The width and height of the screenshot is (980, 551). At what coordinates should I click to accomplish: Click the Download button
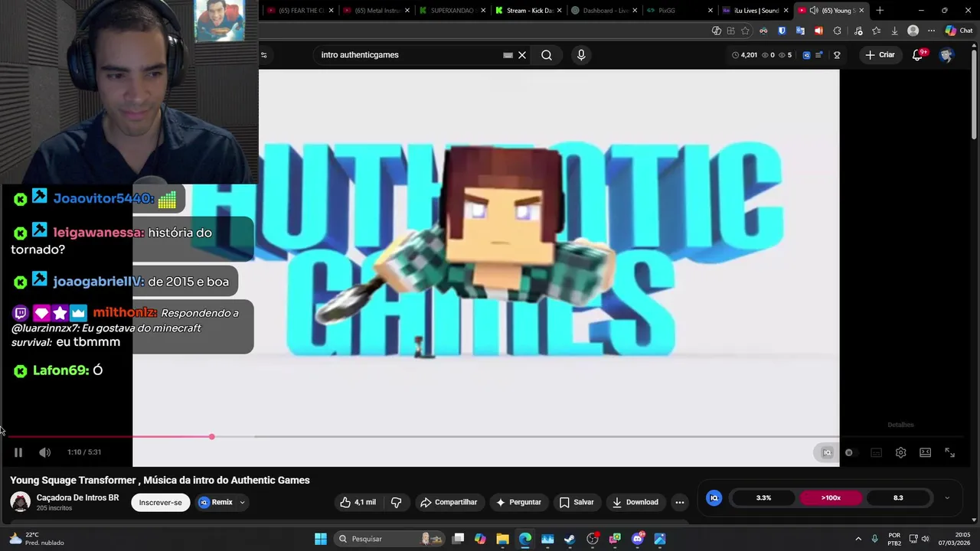coord(635,502)
